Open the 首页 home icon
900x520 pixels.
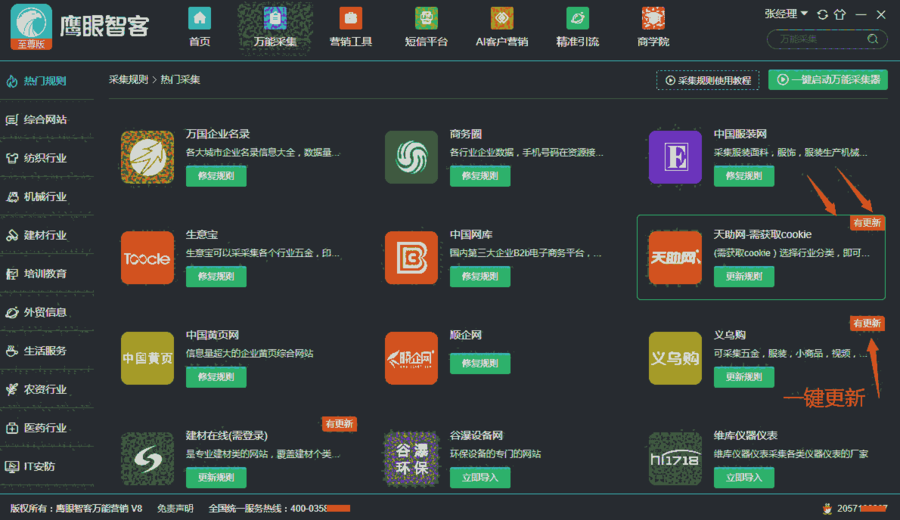tap(200, 19)
